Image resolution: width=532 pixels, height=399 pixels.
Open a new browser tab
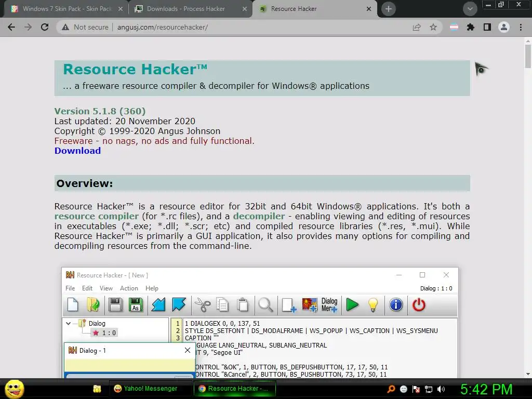[x=389, y=9]
